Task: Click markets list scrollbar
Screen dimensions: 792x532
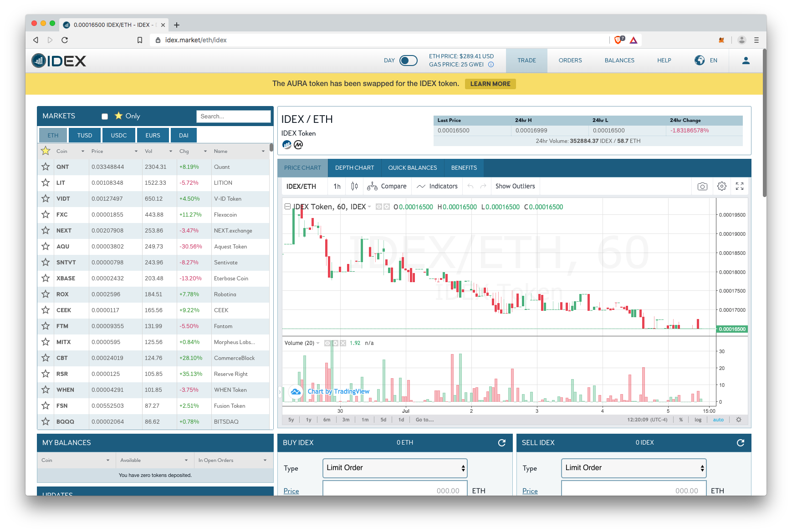Action: (x=271, y=148)
